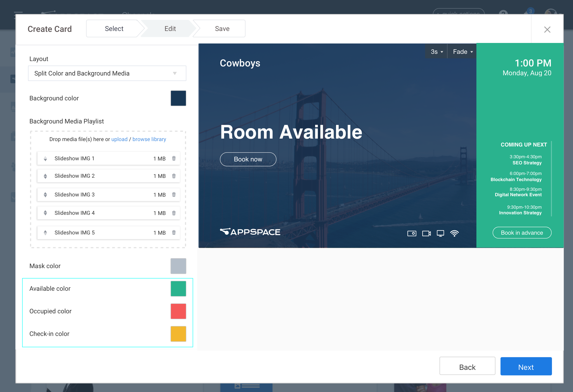The image size is (573, 392).
Task: Trash the Slideshow IMG 5 entry
Action: point(174,232)
